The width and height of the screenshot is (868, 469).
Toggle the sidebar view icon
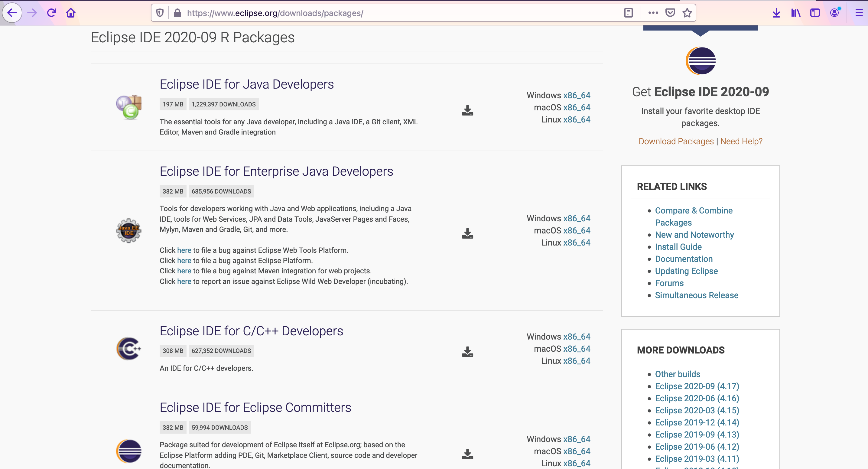(x=815, y=13)
